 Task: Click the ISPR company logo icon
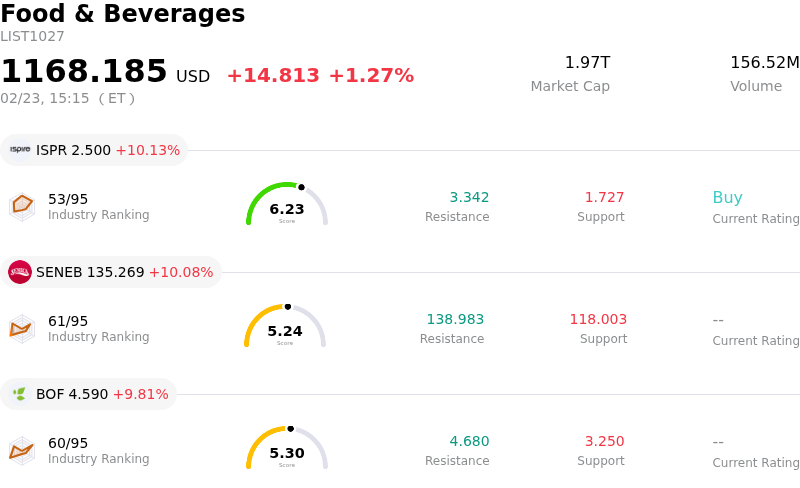(20, 150)
